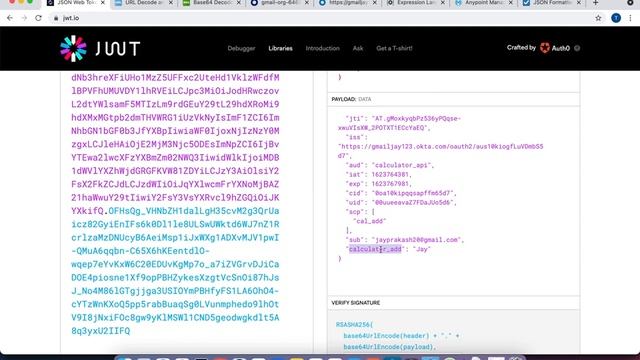Click the RSASHA256( text
Viewport: 640px width, 360px height.
click(354, 324)
